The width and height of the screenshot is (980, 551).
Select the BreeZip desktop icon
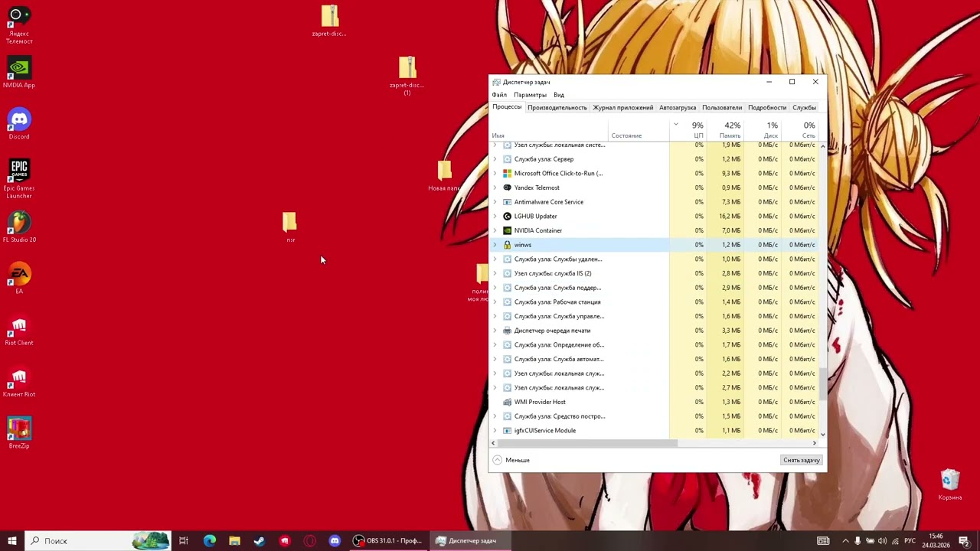click(19, 433)
